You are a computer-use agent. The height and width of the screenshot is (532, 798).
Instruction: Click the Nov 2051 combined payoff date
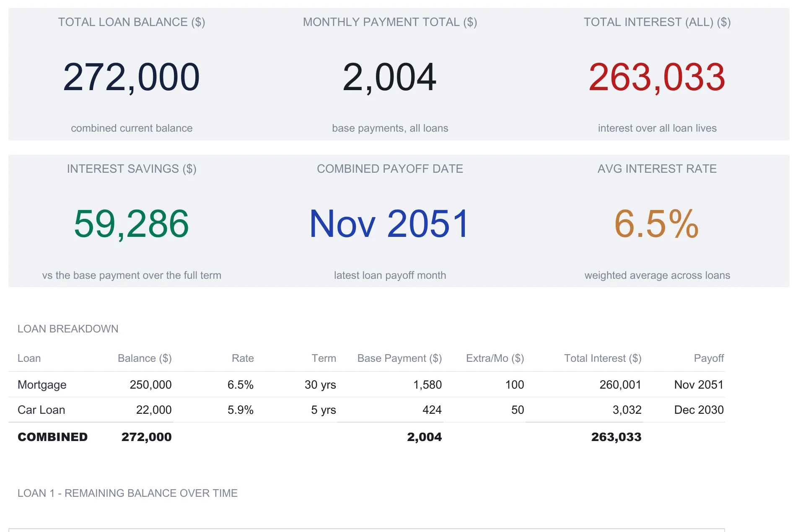390,224
